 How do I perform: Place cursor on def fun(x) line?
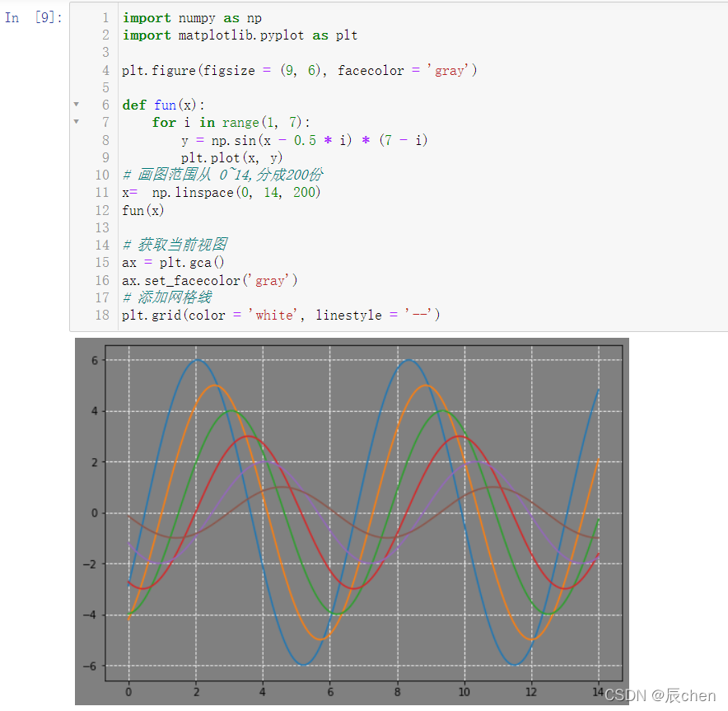pyautogui.click(x=163, y=105)
